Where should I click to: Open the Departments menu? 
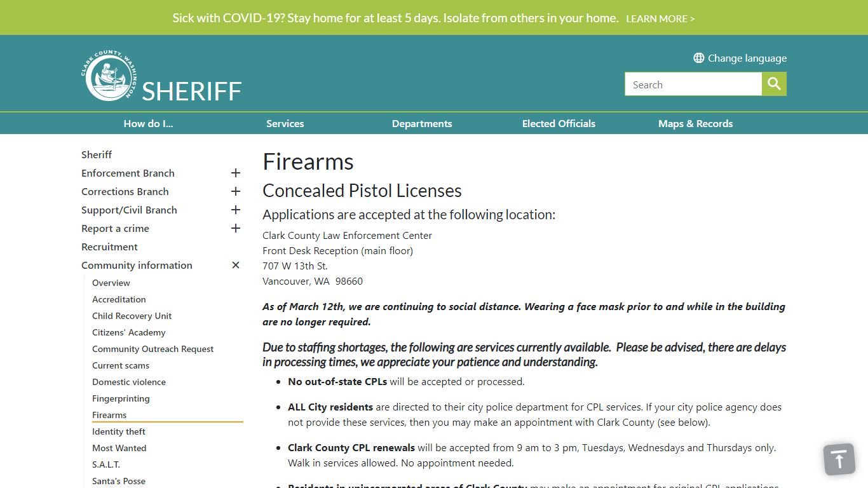click(422, 124)
